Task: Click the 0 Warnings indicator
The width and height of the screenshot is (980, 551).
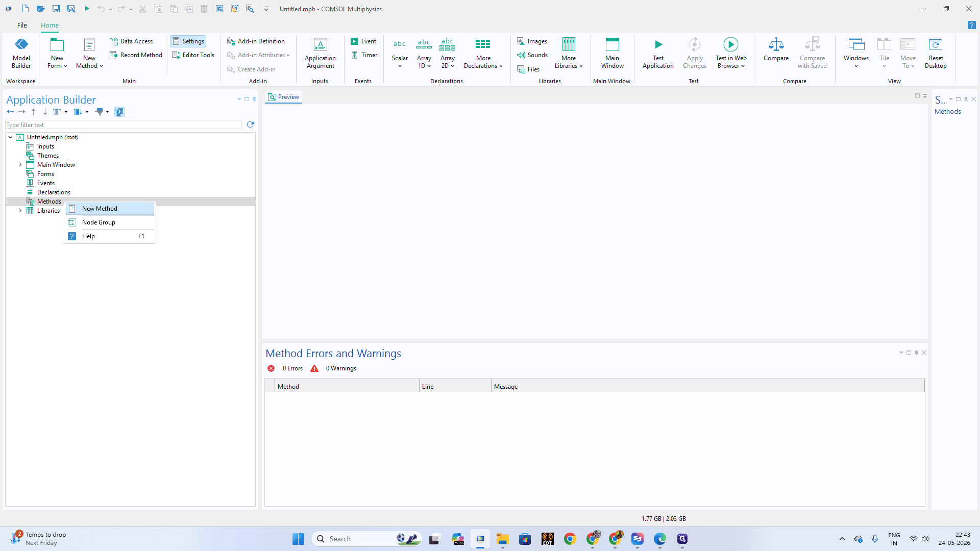Action: coord(333,368)
